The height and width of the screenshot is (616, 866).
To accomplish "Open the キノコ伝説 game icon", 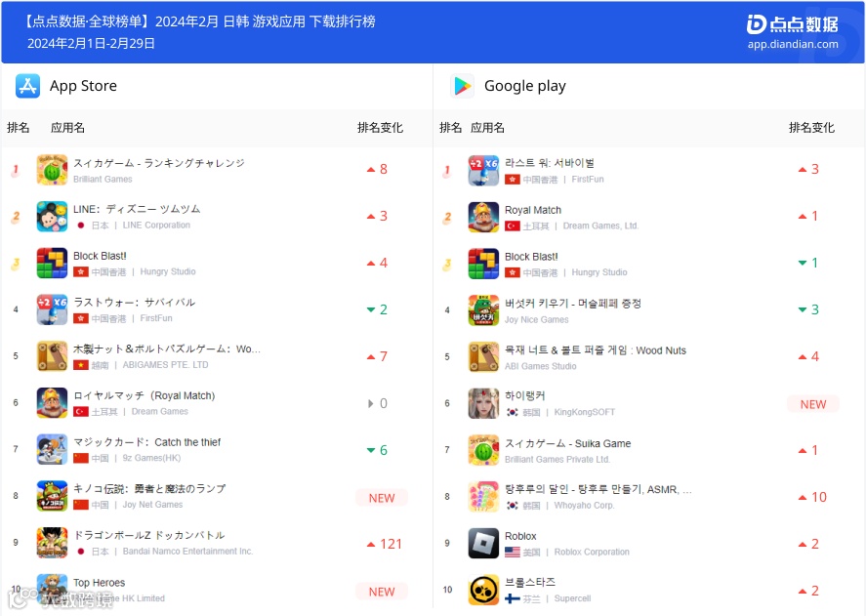I will pos(52,496).
